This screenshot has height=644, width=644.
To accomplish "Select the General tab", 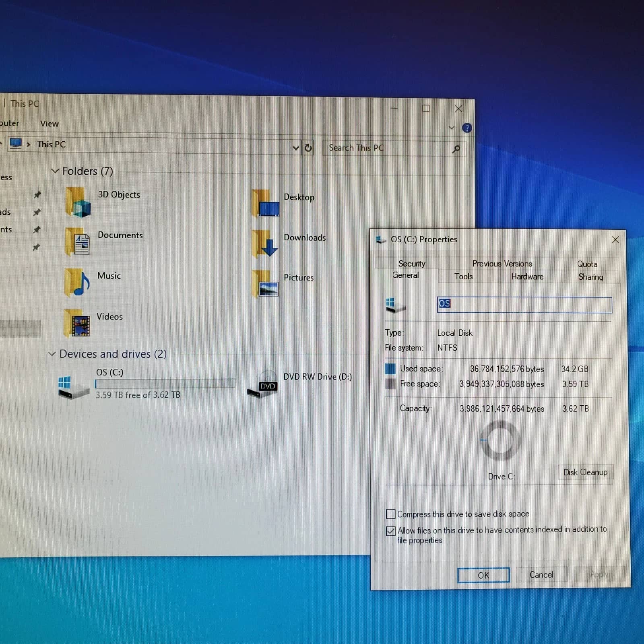I will coord(405,275).
